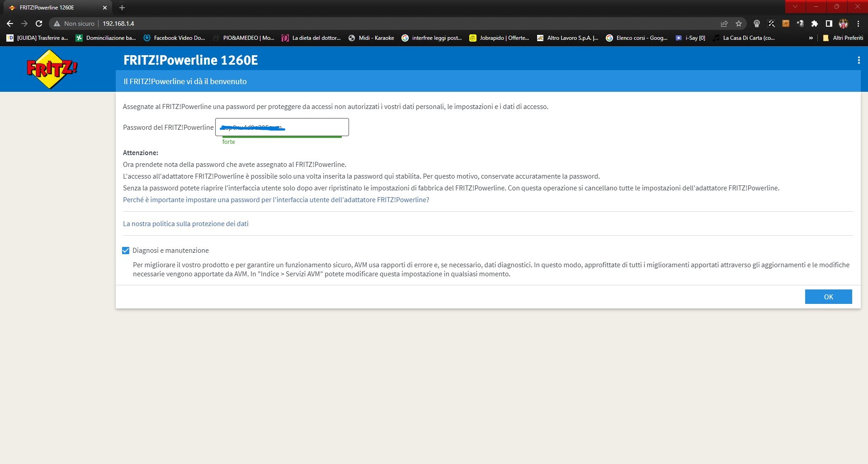Open link about why password is important
Viewport: 868px width, 464px height.
pos(276,200)
